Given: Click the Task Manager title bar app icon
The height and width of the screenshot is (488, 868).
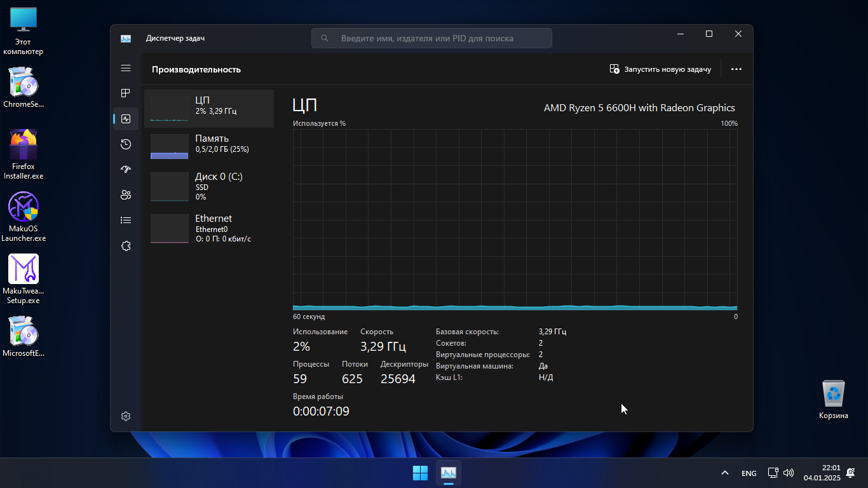Looking at the screenshot, I should [x=126, y=38].
